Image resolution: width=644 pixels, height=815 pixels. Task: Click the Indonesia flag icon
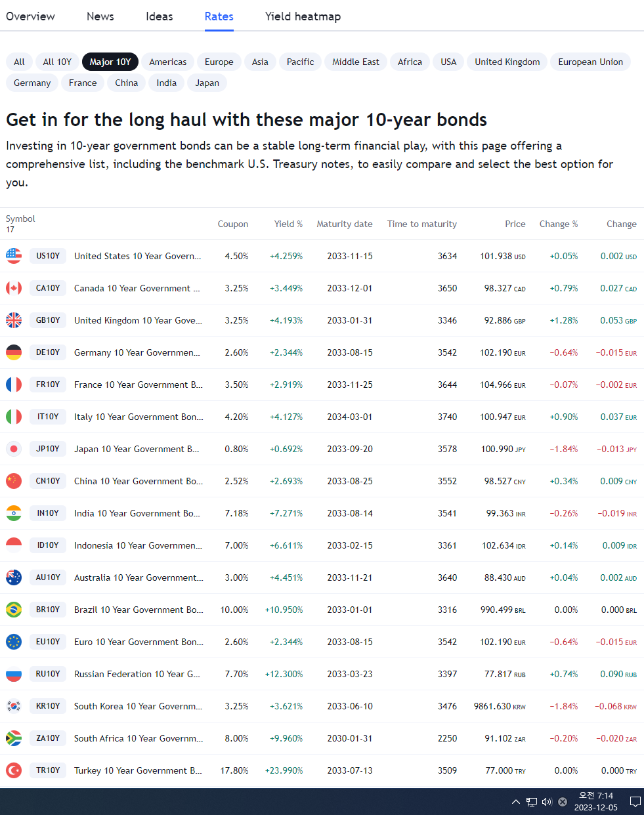[14, 545]
